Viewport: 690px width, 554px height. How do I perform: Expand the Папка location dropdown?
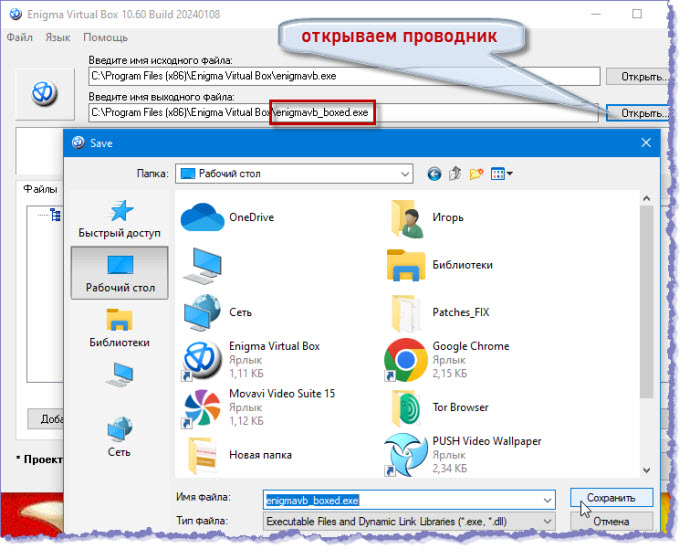405,174
